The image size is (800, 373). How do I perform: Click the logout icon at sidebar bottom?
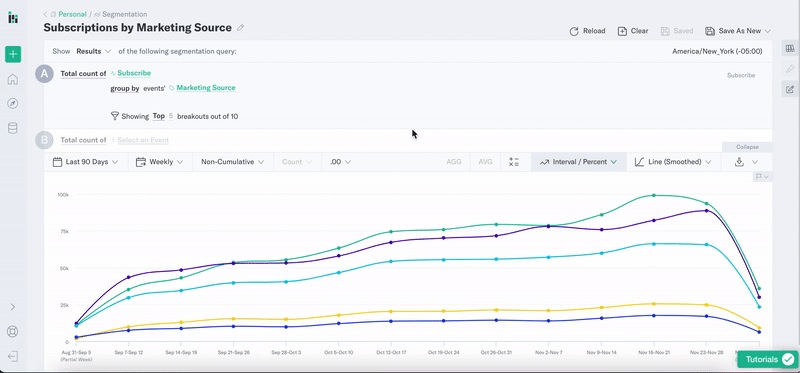point(13,356)
